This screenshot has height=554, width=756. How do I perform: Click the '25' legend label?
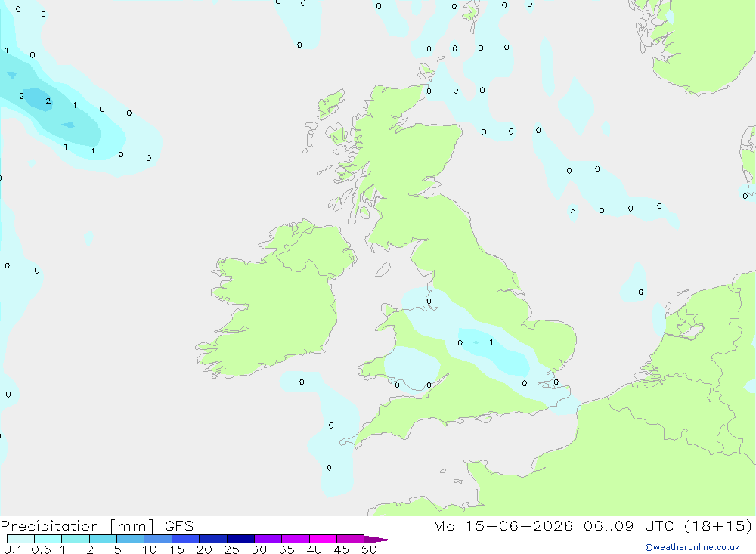point(232,549)
